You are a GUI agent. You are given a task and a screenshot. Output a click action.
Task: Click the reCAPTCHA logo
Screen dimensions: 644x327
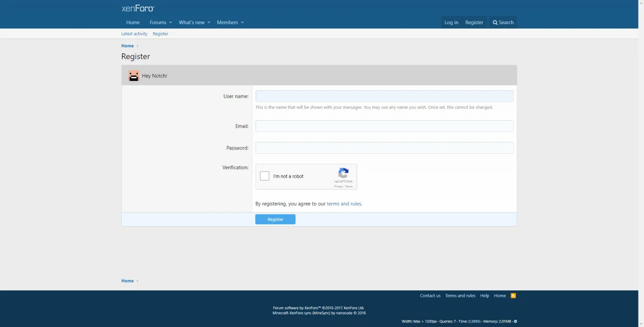pos(343,174)
